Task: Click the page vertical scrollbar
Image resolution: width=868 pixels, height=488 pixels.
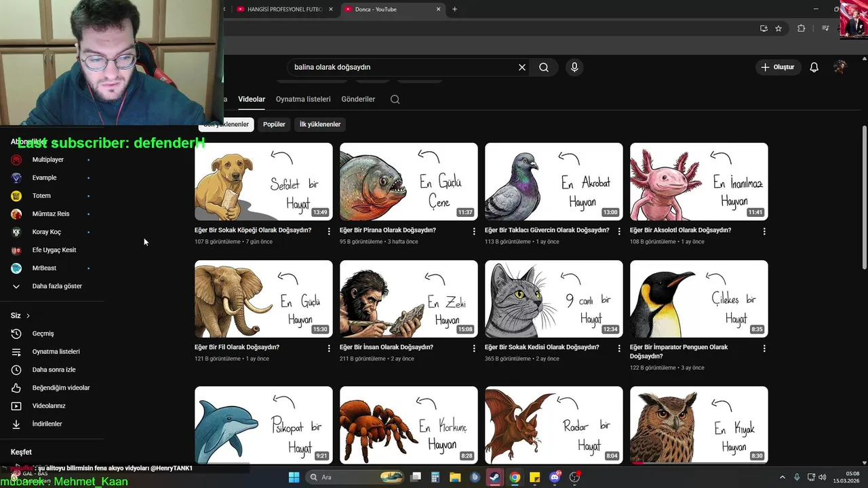Action: click(x=864, y=197)
